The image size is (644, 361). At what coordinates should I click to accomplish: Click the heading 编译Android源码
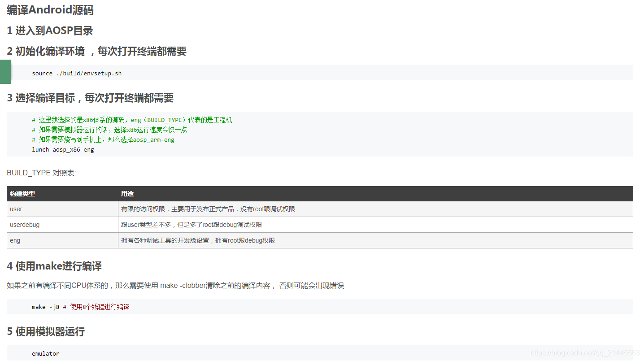tap(50, 10)
